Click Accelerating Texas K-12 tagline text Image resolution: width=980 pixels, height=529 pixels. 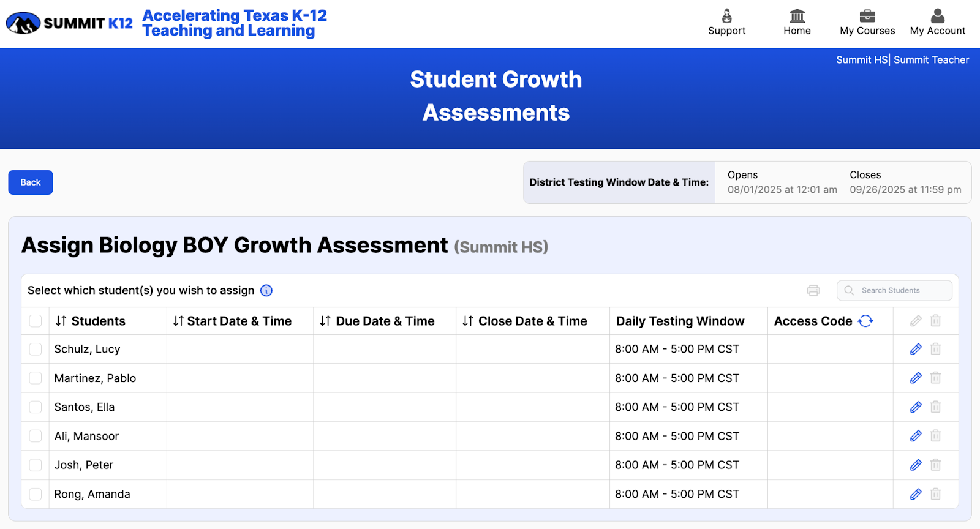click(235, 23)
